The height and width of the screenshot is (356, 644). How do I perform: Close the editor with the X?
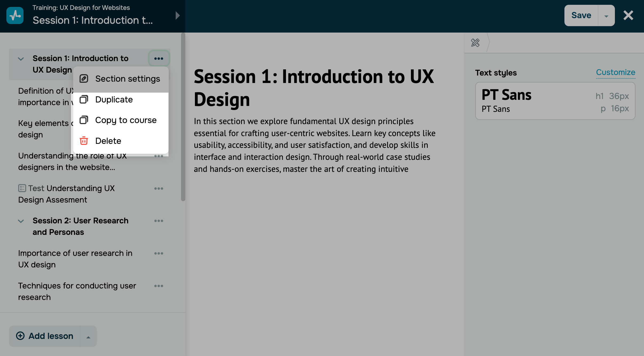[628, 15]
